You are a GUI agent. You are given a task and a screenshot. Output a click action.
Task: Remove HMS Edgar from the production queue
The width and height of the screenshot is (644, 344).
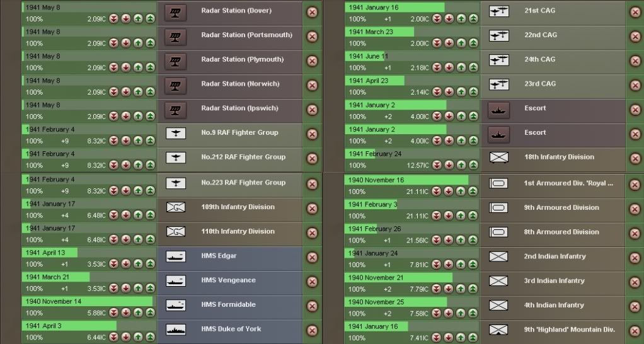click(312, 258)
